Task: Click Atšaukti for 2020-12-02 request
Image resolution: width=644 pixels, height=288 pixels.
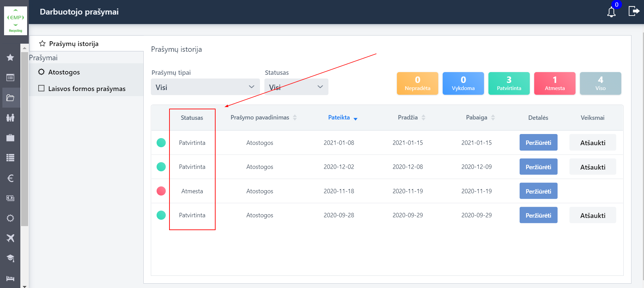Action: pos(592,167)
